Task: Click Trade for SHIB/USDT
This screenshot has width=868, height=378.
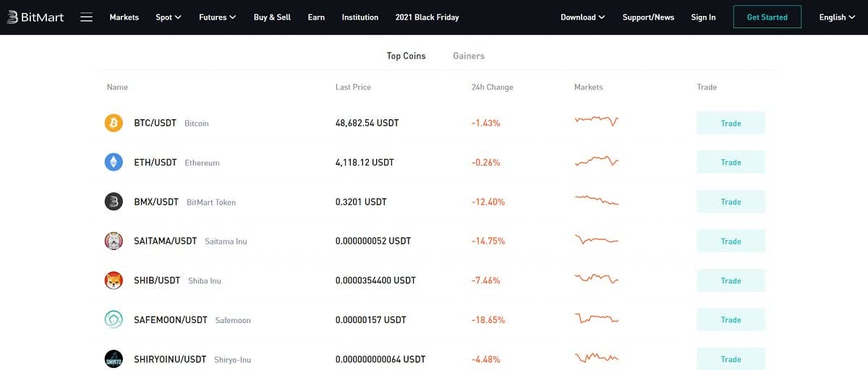Action: pos(731,280)
